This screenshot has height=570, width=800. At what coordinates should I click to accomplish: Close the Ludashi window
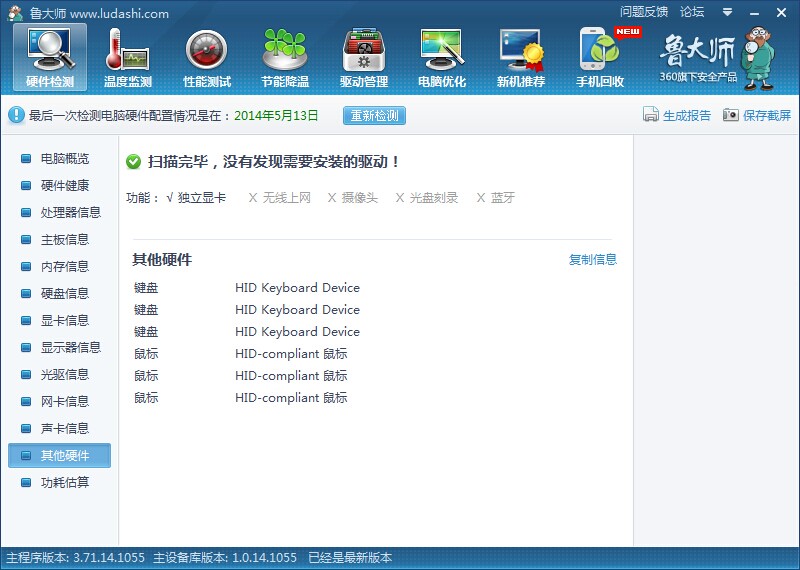coord(781,13)
